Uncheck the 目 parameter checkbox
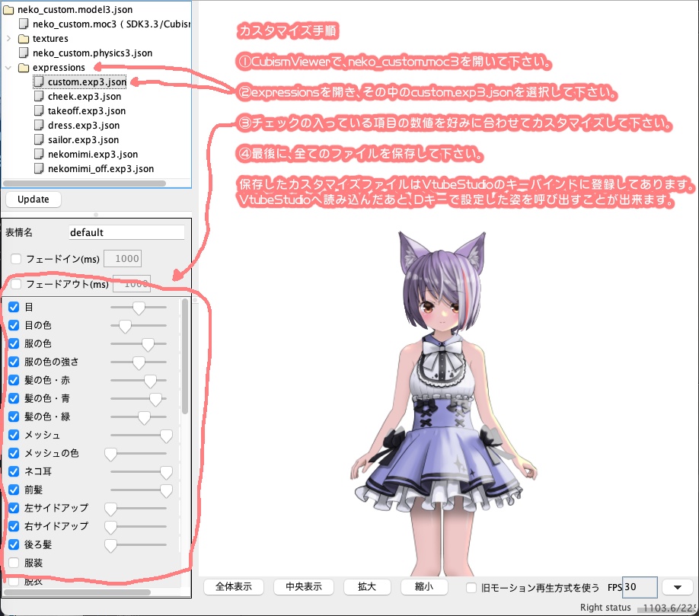699x616 pixels. 14,307
